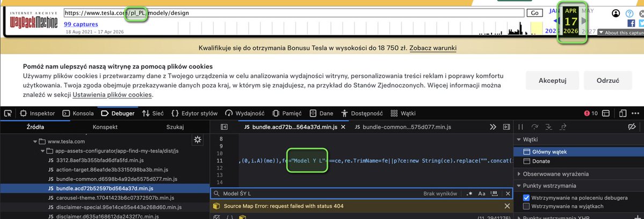This screenshot has height=219, width=644.
Task: Toggle the right debugger pane collapse icon
Action: [x=506, y=127]
